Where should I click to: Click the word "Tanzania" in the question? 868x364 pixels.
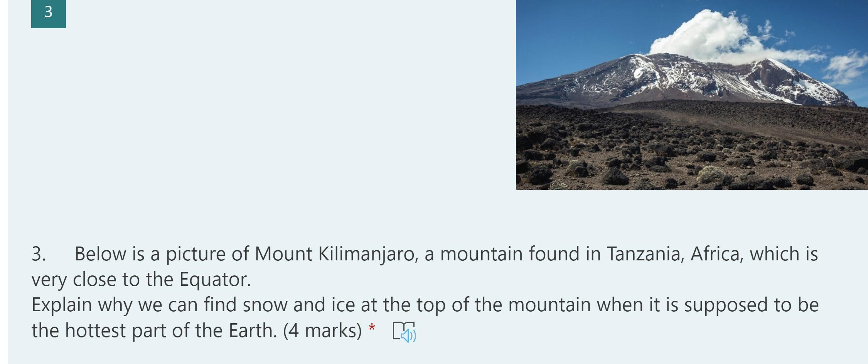(x=645, y=254)
